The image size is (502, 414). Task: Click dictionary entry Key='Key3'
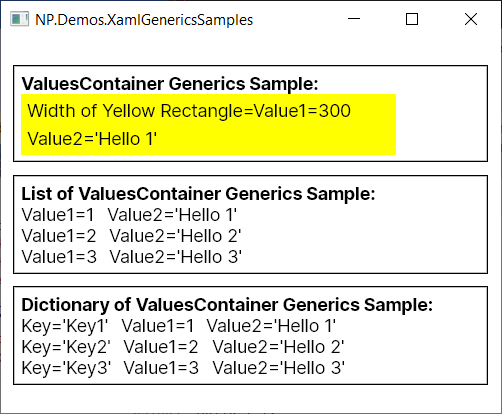pyautogui.click(x=183, y=368)
